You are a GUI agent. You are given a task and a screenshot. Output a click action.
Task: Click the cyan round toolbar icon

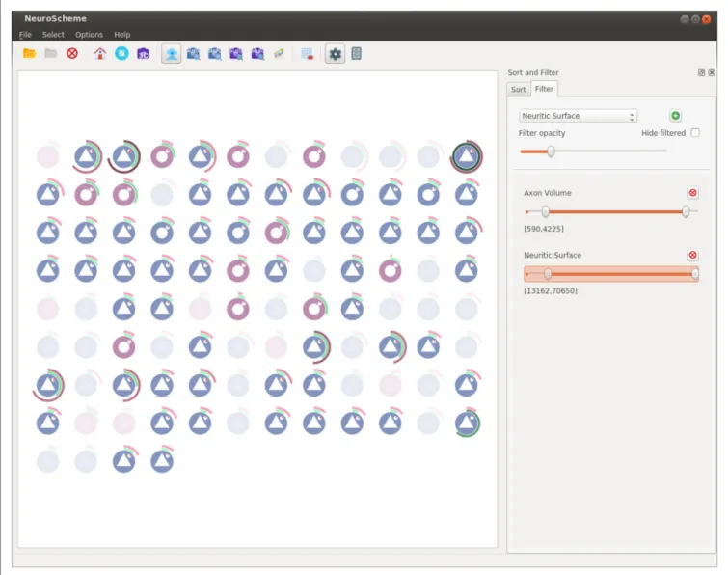(x=121, y=53)
